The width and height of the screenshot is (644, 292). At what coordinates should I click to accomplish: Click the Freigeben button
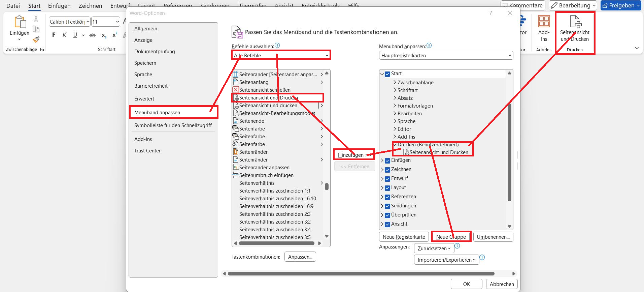click(x=621, y=5)
